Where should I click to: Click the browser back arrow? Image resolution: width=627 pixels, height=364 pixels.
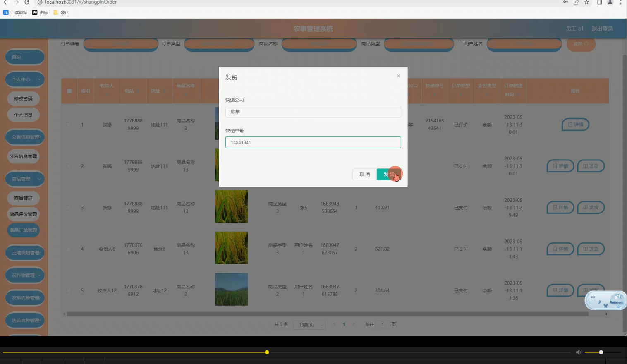click(x=6, y=2)
